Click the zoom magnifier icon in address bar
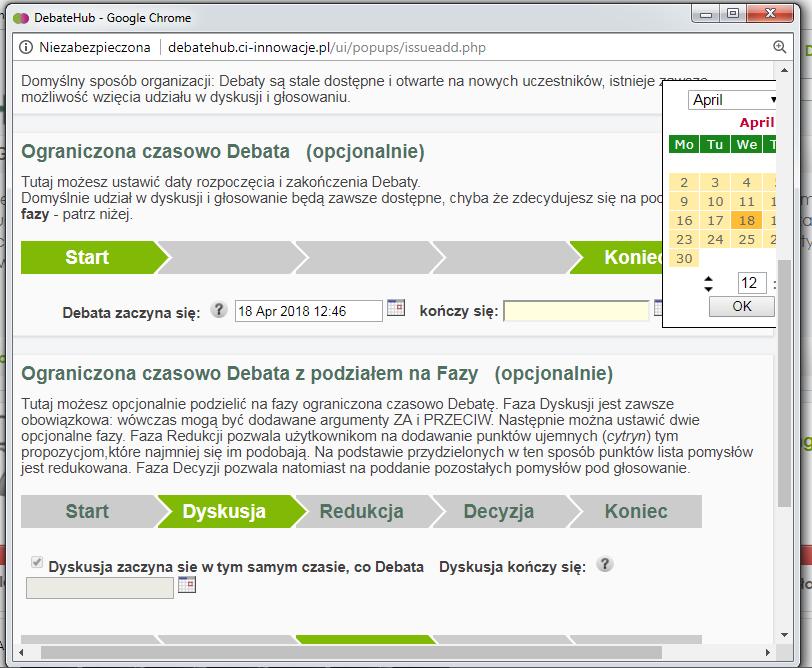Image resolution: width=812 pixels, height=668 pixels. pyautogui.click(x=779, y=47)
